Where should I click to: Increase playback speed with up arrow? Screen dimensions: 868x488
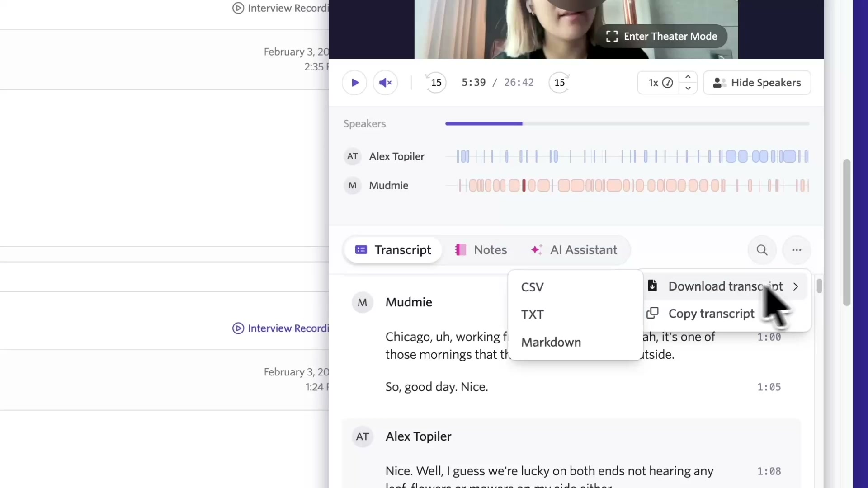pos(688,77)
